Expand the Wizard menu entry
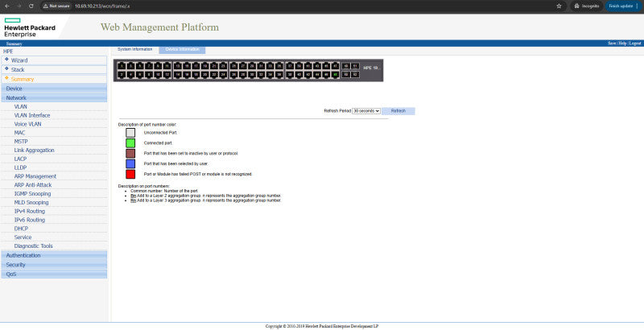Screen dimensions: 644x330 pos(19,60)
